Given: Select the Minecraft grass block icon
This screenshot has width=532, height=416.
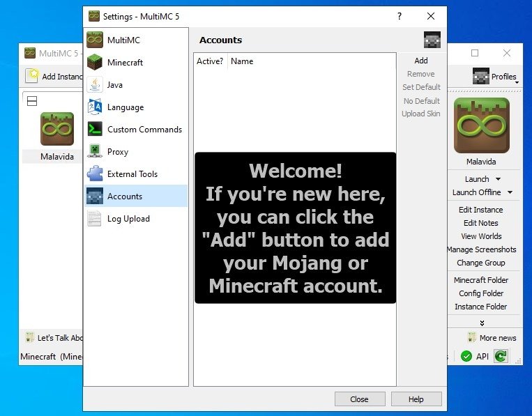Looking at the screenshot, I should 95,63.
